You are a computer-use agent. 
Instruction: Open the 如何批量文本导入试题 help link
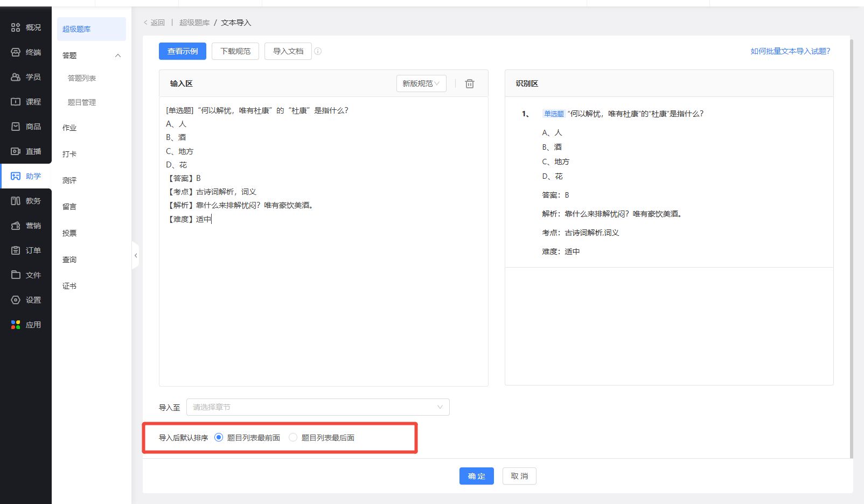click(x=790, y=51)
